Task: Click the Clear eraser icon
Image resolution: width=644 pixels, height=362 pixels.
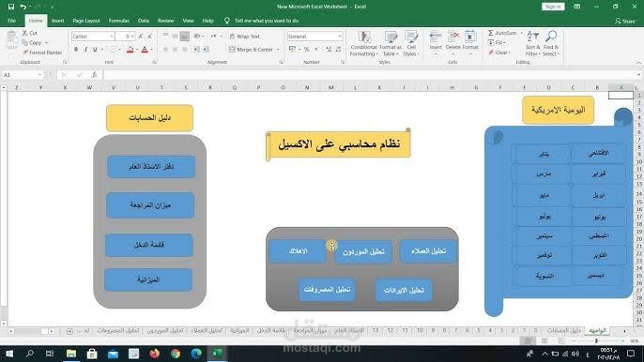Action: pos(491,53)
